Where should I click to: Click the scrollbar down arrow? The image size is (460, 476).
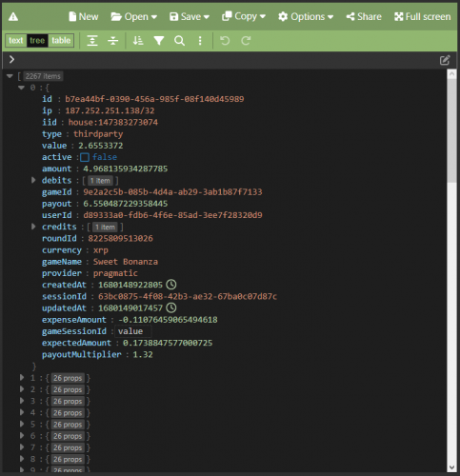coord(451,467)
